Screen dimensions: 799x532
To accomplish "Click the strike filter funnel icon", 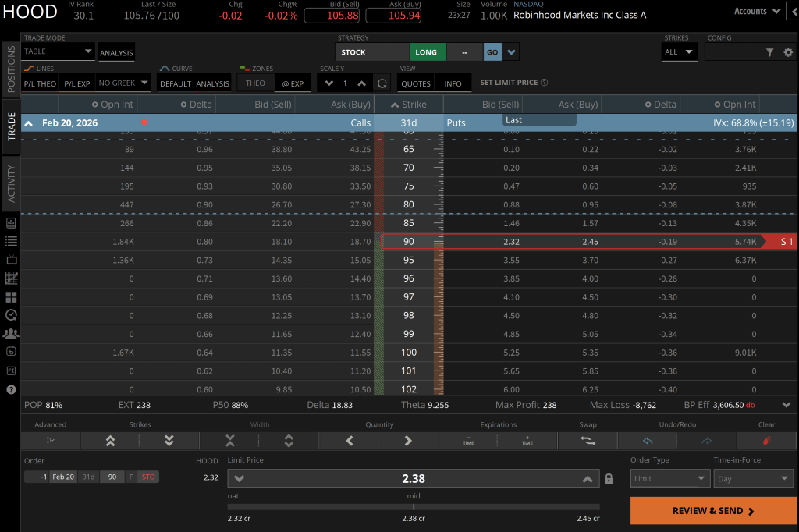I will coord(769,52).
